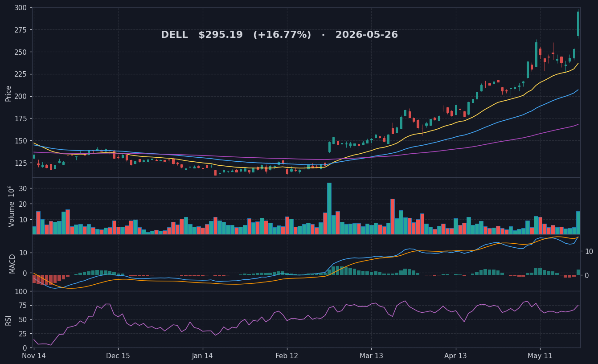Click the 50 tick on the RSI axis

23,319
